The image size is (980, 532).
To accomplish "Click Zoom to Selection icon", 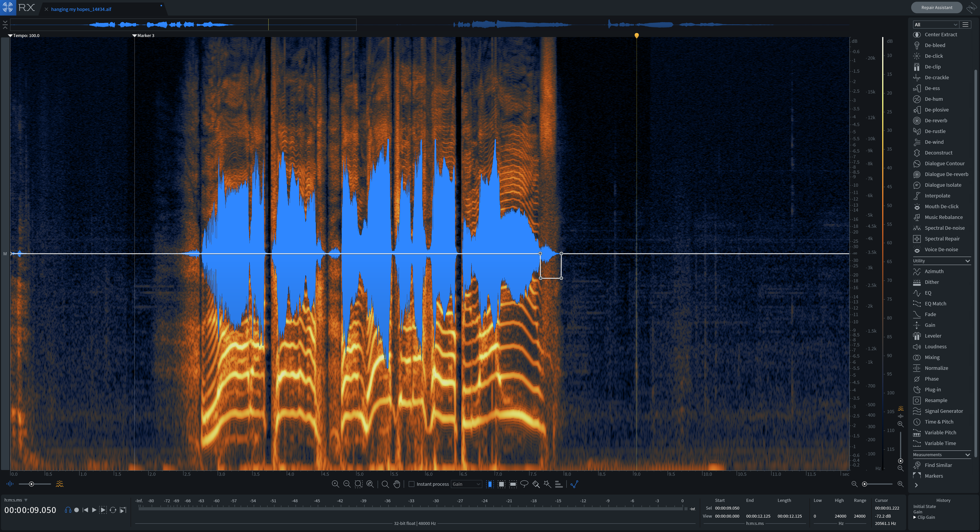I will 358,484.
